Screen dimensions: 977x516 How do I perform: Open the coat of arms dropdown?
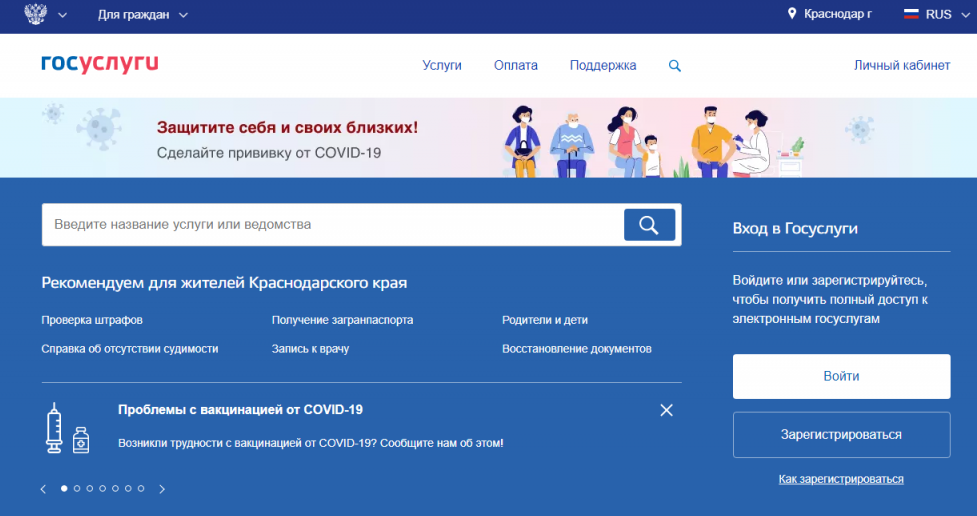tap(45, 15)
